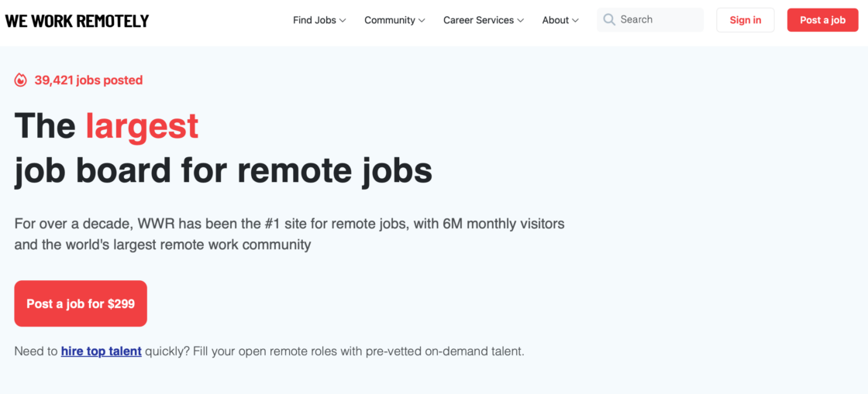Expand the chevron next to Career Services
The width and height of the screenshot is (868, 394).
click(x=520, y=20)
